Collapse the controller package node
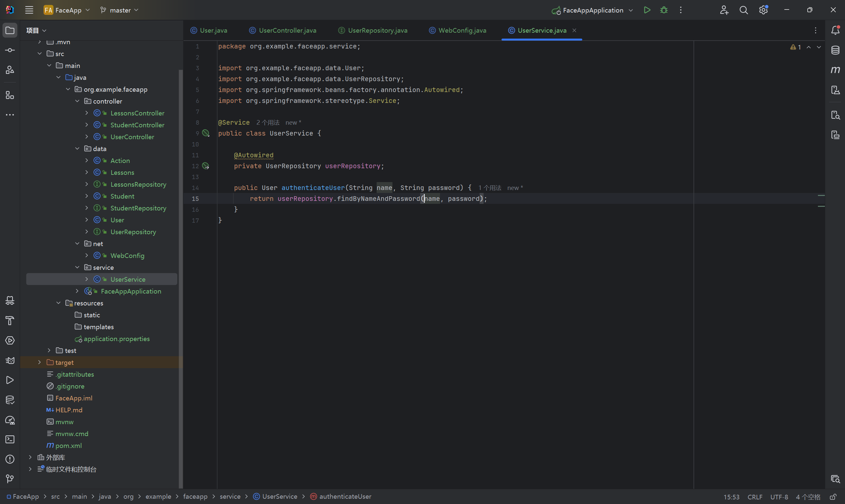This screenshot has height=504, width=845. point(77,101)
